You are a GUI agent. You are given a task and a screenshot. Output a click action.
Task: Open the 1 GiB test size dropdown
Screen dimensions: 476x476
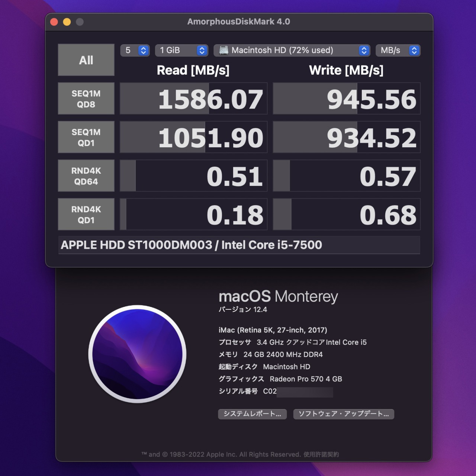[181, 50]
